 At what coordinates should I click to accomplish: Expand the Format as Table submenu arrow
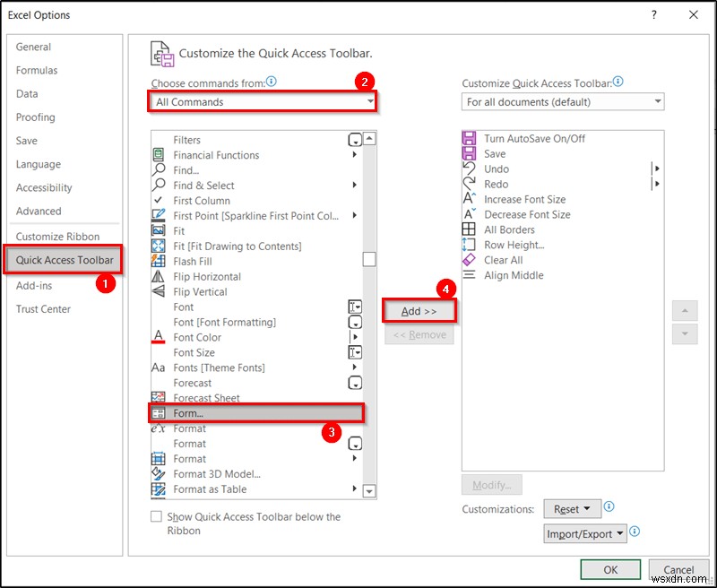354,489
